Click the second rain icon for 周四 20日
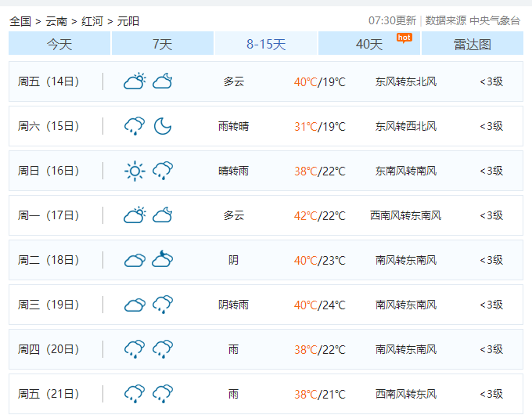The width and height of the screenshot is (532, 415). pyautogui.click(x=163, y=349)
